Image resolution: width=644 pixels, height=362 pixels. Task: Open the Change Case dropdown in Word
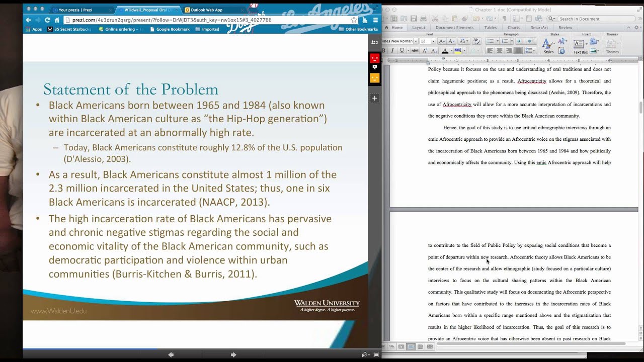click(463, 41)
